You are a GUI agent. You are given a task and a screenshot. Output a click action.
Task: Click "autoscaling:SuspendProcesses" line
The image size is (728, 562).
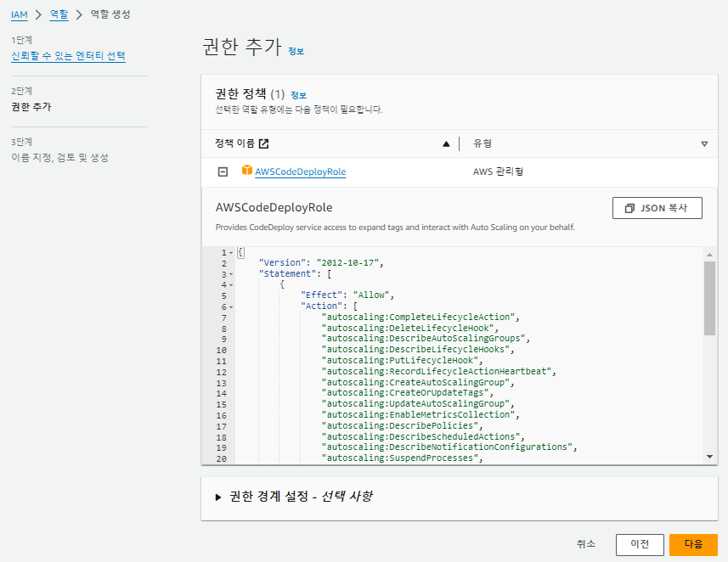pos(403,458)
